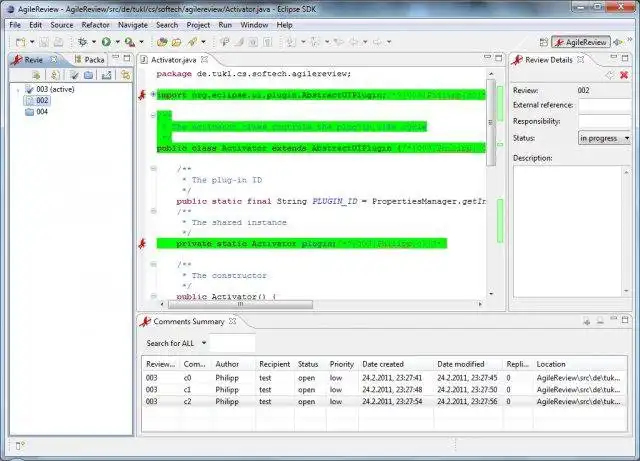
Task: Click the blue folder icon in Review Explorer toolbar
Action: 88,75
